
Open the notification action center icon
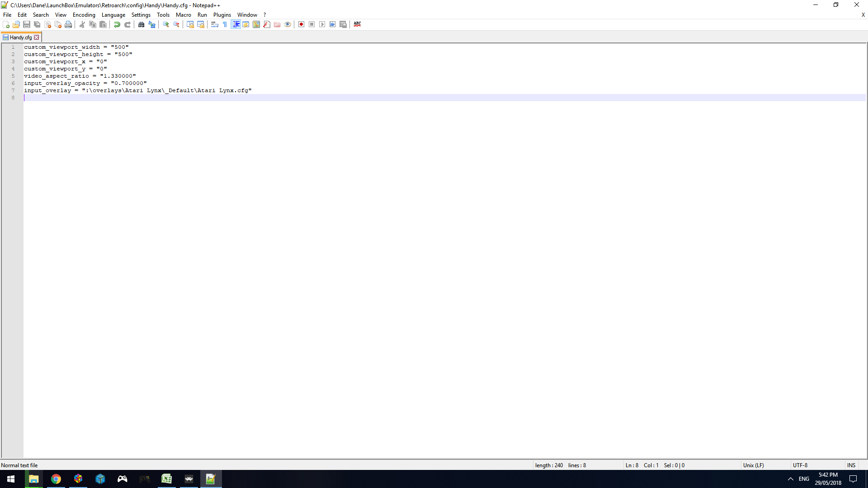[x=853, y=479]
